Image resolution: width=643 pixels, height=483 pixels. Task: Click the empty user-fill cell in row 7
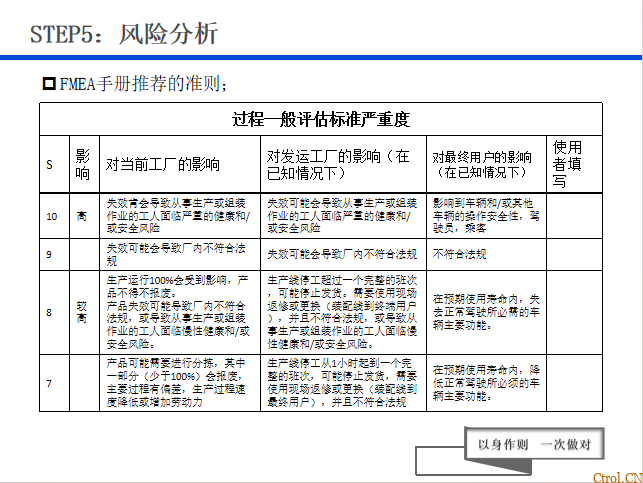(574, 383)
